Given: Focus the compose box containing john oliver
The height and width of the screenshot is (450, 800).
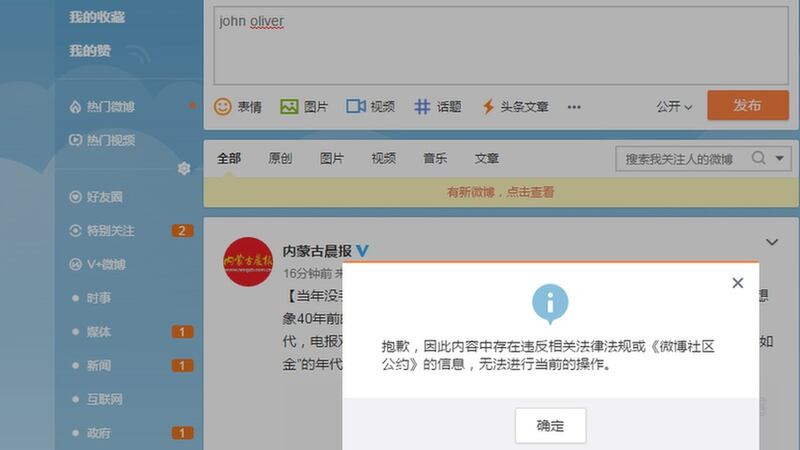Looking at the screenshot, I should (x=501, y=45).
